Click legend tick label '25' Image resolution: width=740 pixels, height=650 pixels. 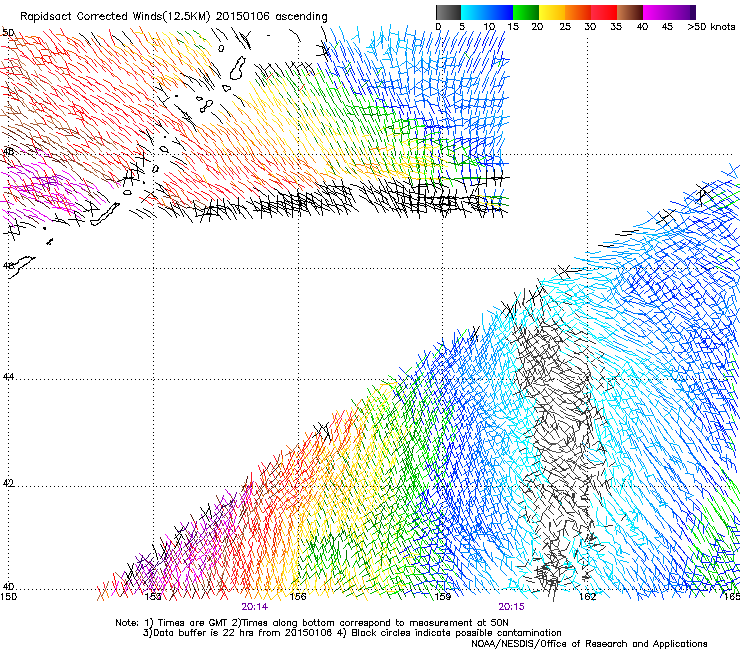(x=565, y=27)
